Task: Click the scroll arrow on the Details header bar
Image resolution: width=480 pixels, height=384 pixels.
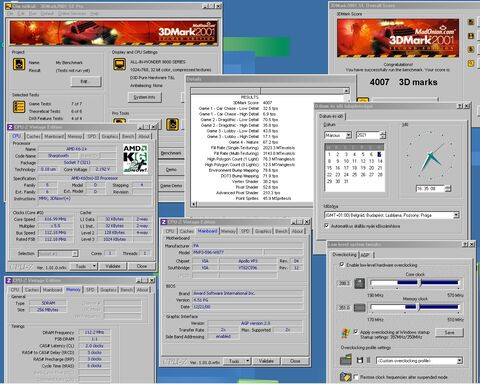Action: click(x=346, y=91)
